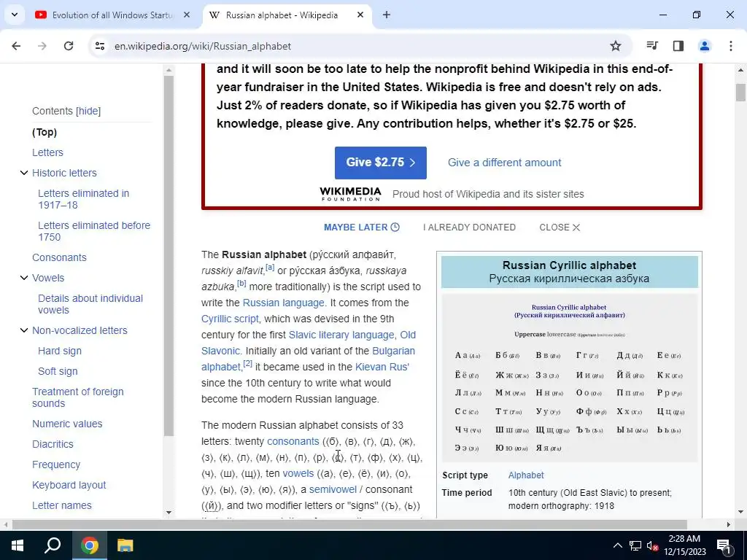Image resolution: width=747 pixels, height=560 pixels.
Task: Open the Consonants contents entry
Action: [x=60, y=257]
